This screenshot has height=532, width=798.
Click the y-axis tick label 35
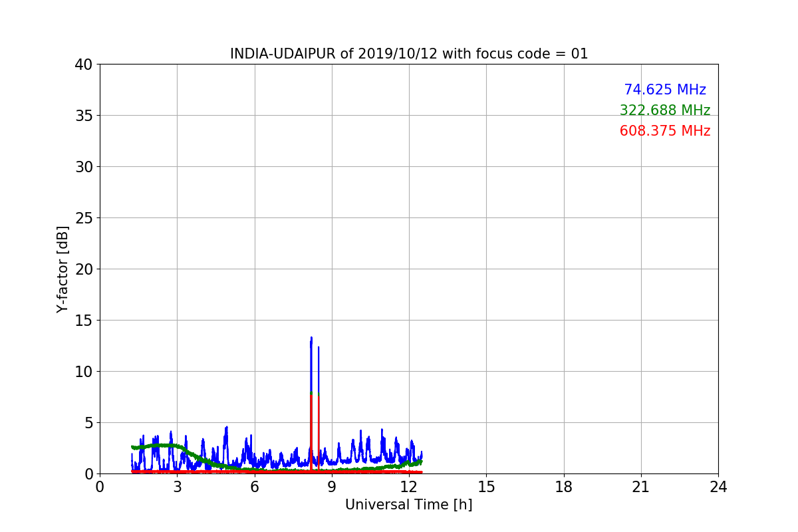coord(84,116)
